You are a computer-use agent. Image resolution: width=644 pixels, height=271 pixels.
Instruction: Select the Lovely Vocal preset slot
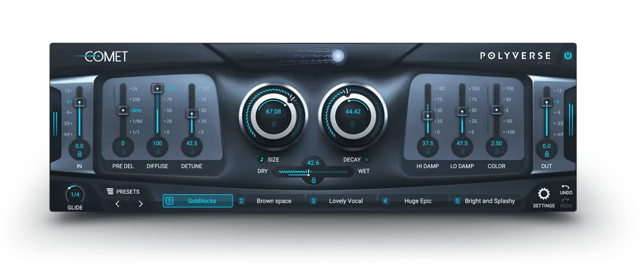[x=343, y=201]
